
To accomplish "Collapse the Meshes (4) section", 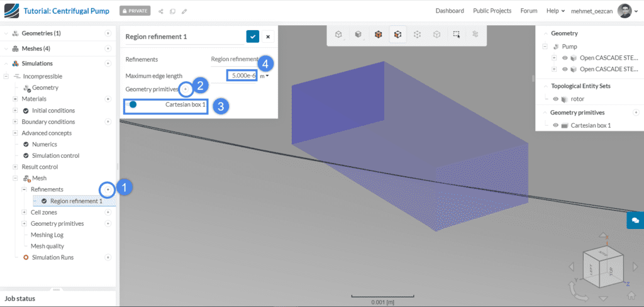I will (6, 48).
